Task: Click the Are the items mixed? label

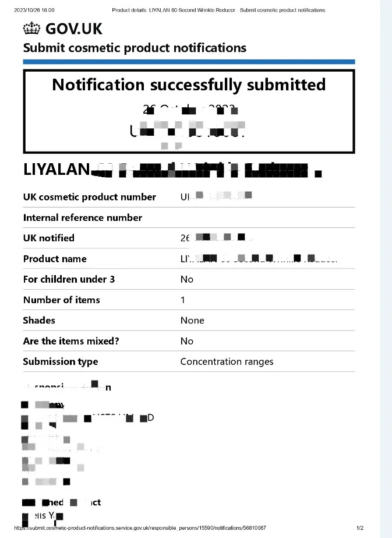Action: (x=71, y=341)
